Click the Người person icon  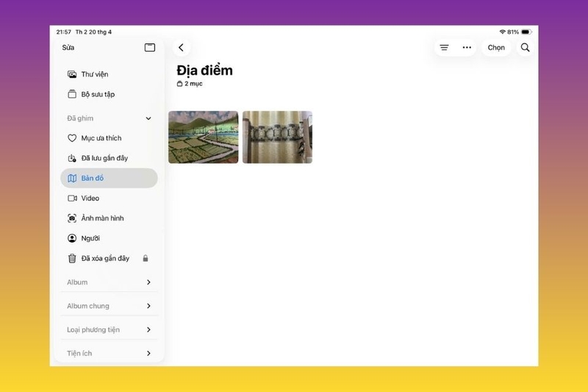pyautogui.click(x=72, y=238)
